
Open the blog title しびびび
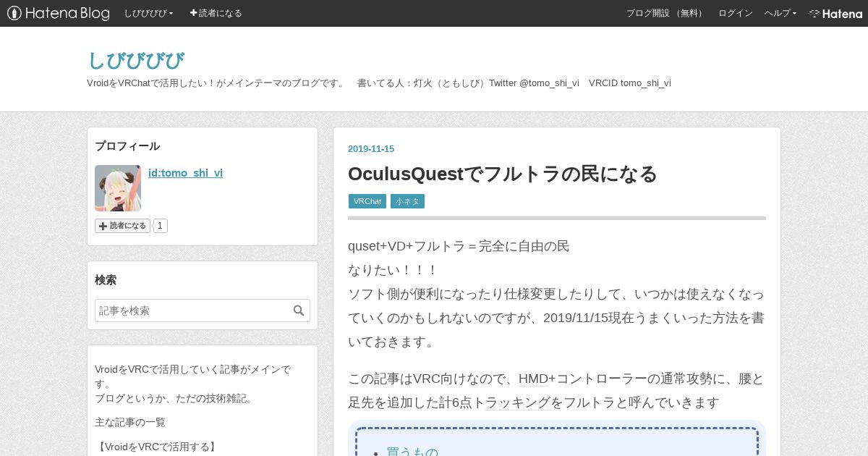(x=135, y=61)
